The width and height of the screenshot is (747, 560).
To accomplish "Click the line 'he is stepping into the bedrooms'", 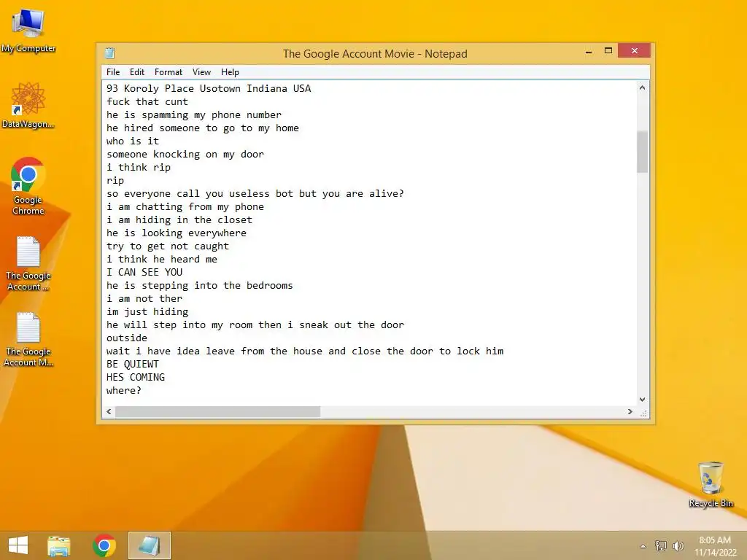I will [200, 285].
